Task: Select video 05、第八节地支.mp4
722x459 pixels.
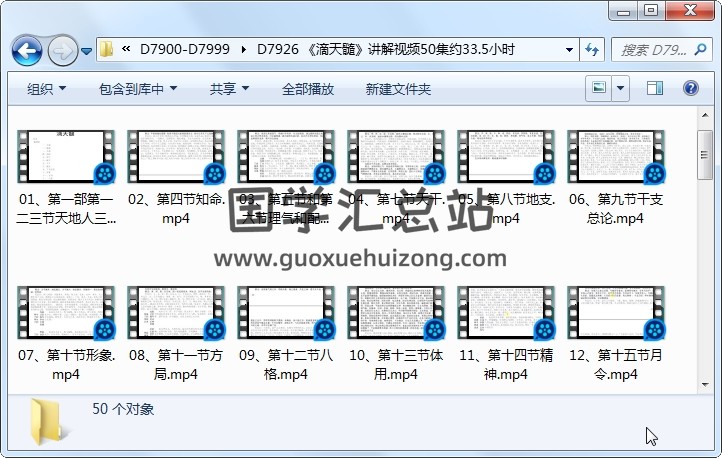Action: click(506, 178)
